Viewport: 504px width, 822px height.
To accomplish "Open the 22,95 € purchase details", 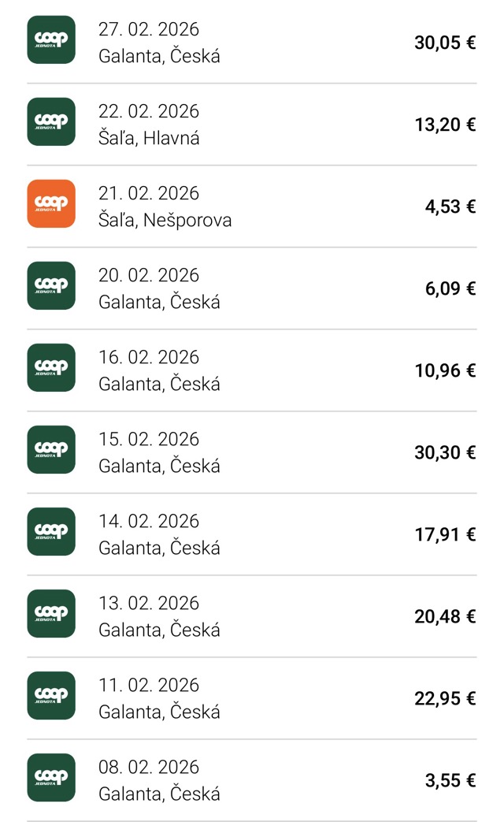I will pos(445,698).
